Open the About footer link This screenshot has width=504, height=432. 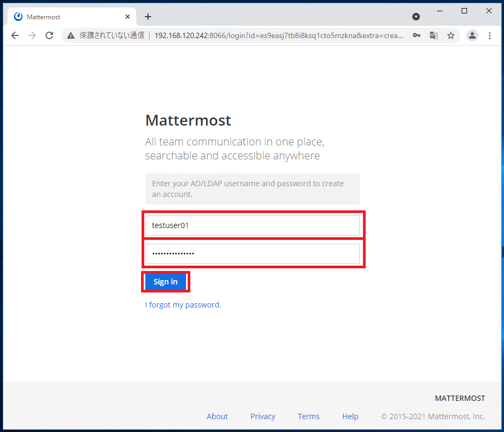[217, 416]
